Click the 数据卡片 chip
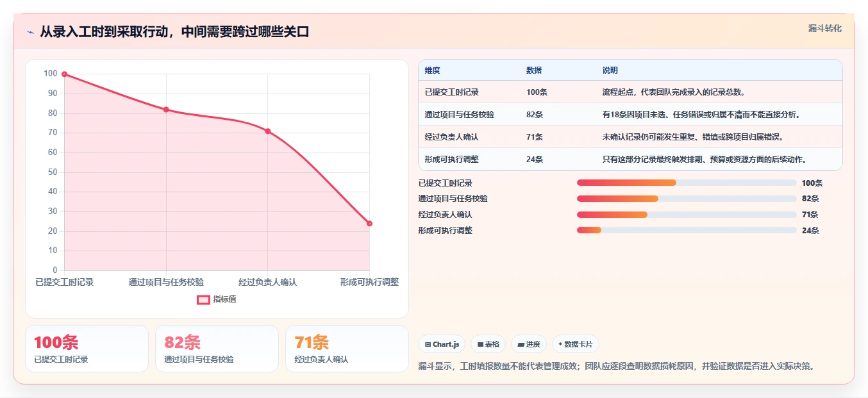The width and height of the screenshot is (868, 398). pyautogui.click(x=575, y=344)
